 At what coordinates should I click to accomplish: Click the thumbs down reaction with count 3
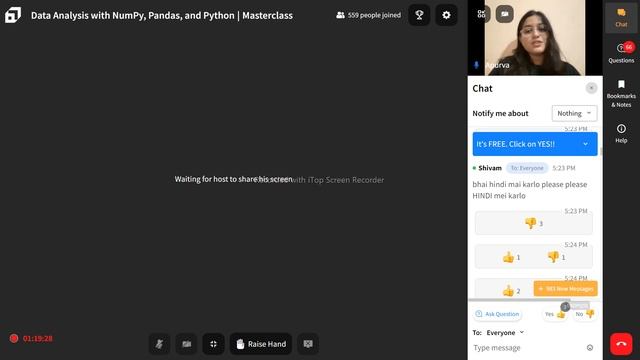[533, 223]
